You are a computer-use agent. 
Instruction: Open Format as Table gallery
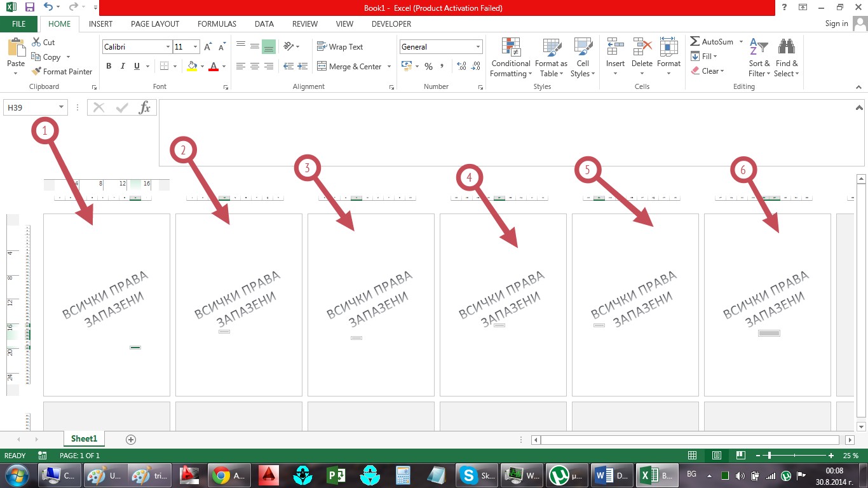(x=551, y=58)
